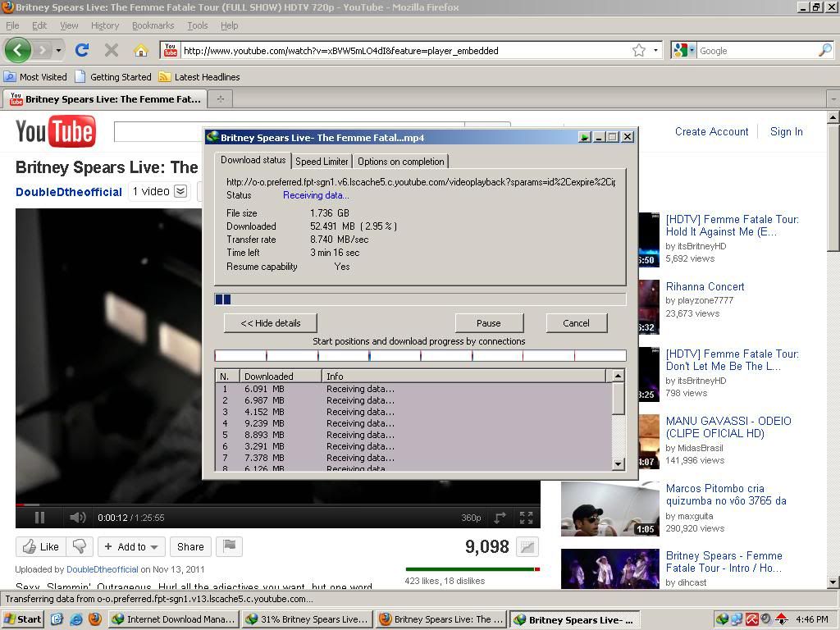Open address bar URL history dropdown
Viewport: 840px width, 630px height.
click(x=655, y=50)
